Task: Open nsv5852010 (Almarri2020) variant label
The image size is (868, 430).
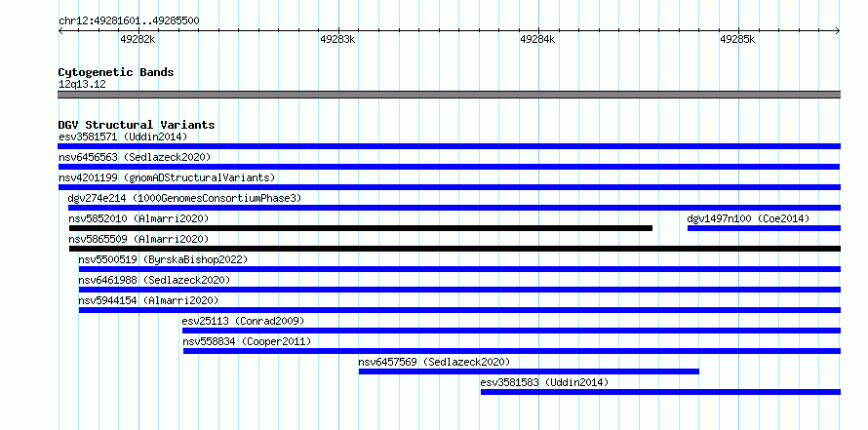Action: click(x=138, y=218)
